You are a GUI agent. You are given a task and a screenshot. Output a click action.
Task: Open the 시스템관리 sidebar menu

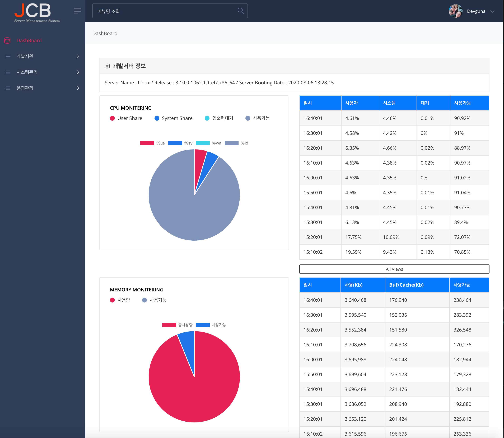pyautogui.click(x=27, y=72)
